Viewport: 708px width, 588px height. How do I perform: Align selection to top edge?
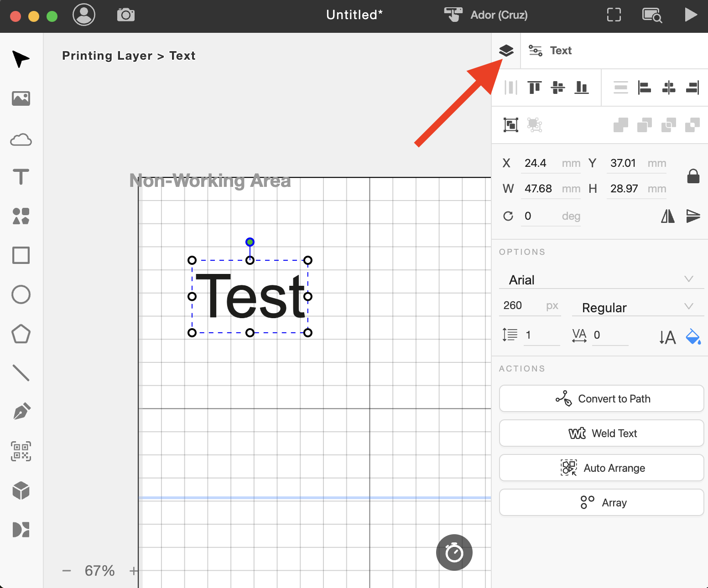coord(535,87)
